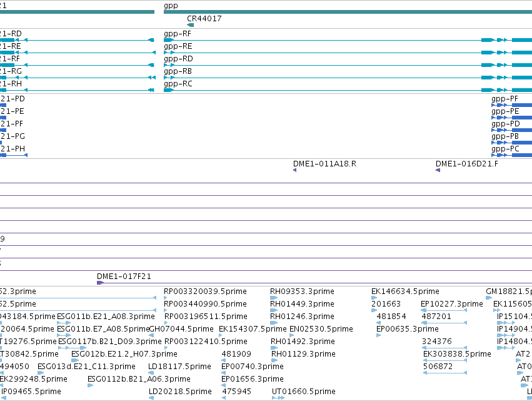
Task: Select GH07044.5prime EST label
Action: click(181, 329)
